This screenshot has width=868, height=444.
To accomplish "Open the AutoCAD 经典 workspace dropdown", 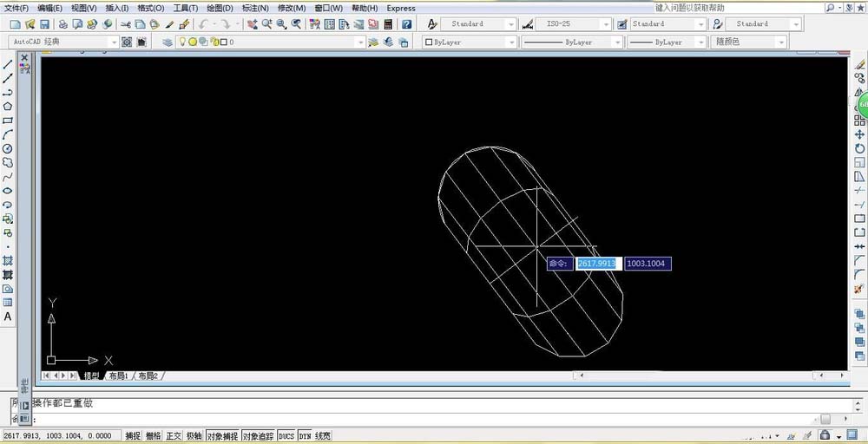I will 65,42.
